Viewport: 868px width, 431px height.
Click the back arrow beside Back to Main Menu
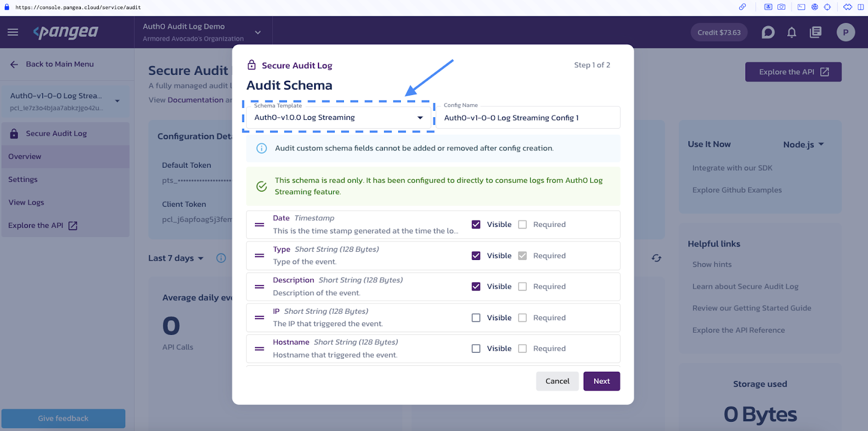pyautogui.click(x=14, y=64)
